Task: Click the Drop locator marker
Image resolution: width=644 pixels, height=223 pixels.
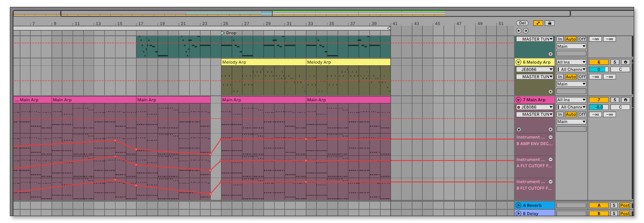Action: [x=223, y=33]
